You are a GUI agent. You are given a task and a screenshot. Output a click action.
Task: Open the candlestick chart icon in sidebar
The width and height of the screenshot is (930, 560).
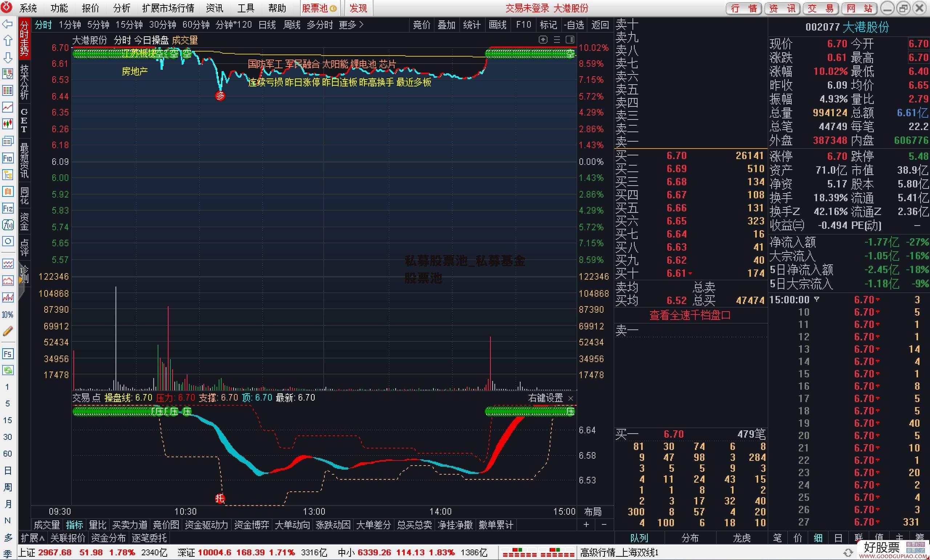point(8,124)
